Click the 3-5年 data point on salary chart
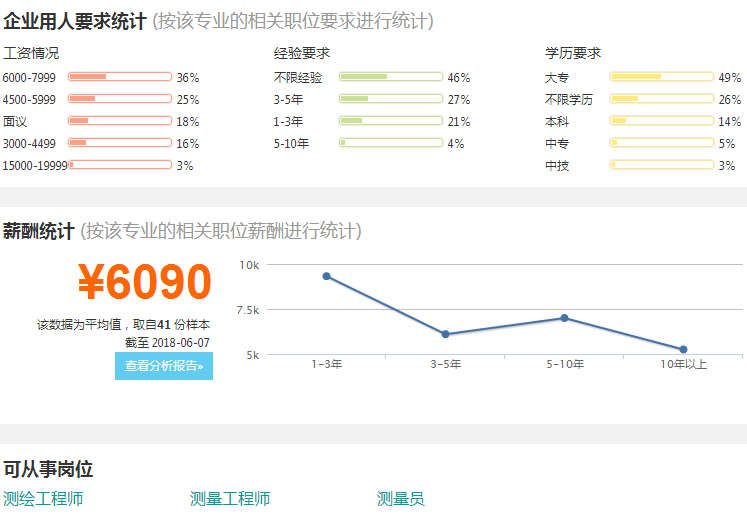Image resolution: width=747 pixels, height=517 pixels. (x=445, y=334)
